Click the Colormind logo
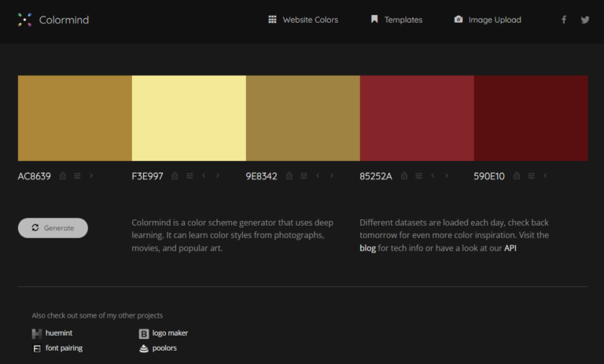Viewport: 604px width, 364px height. point(53,20)
